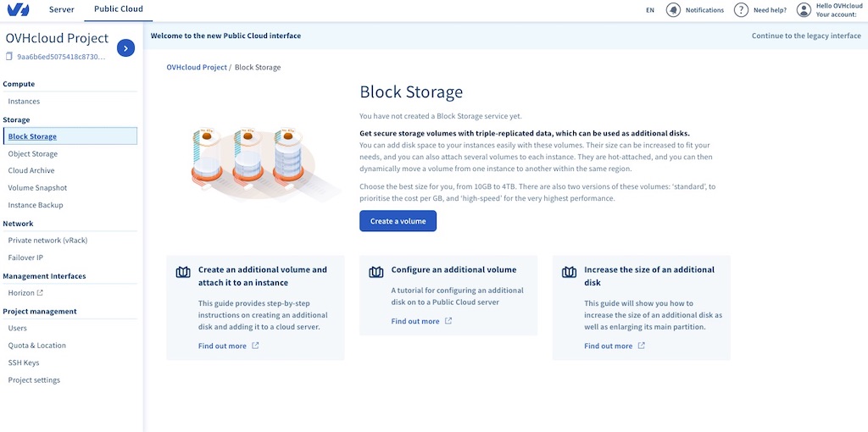
Task: Click book icon on Create an additional volume card
Action: (183, 272)
